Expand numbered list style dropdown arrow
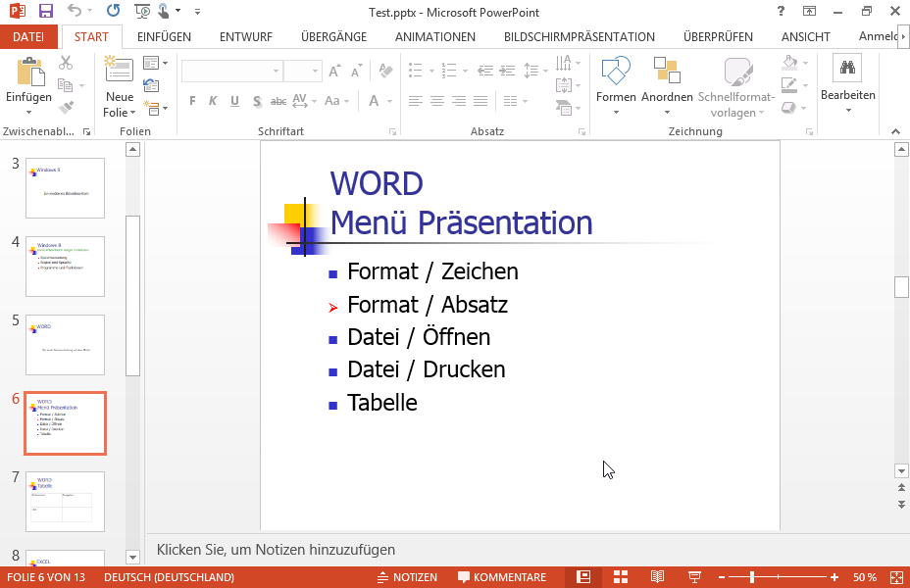Screen dimensions: 910x588 (465, 71)
